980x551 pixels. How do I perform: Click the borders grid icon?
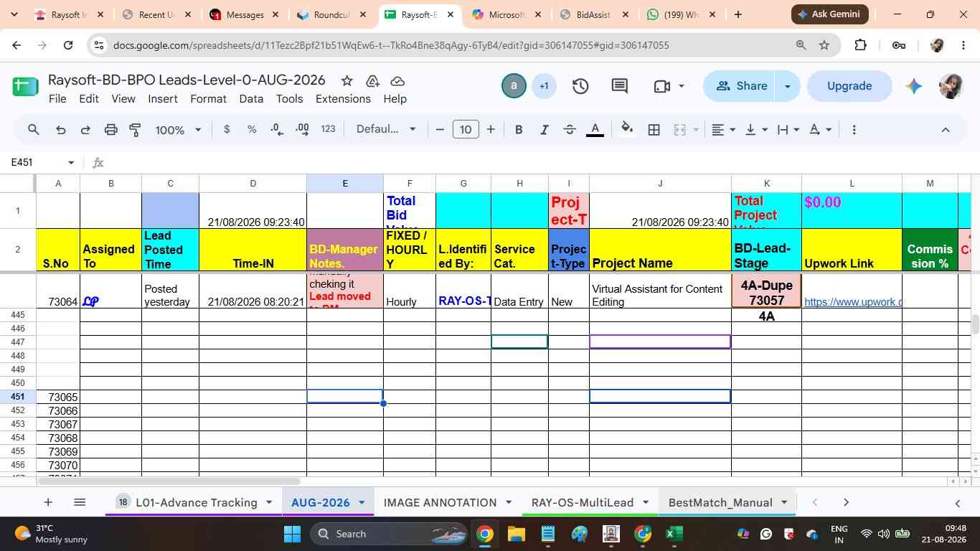(654, 130)
